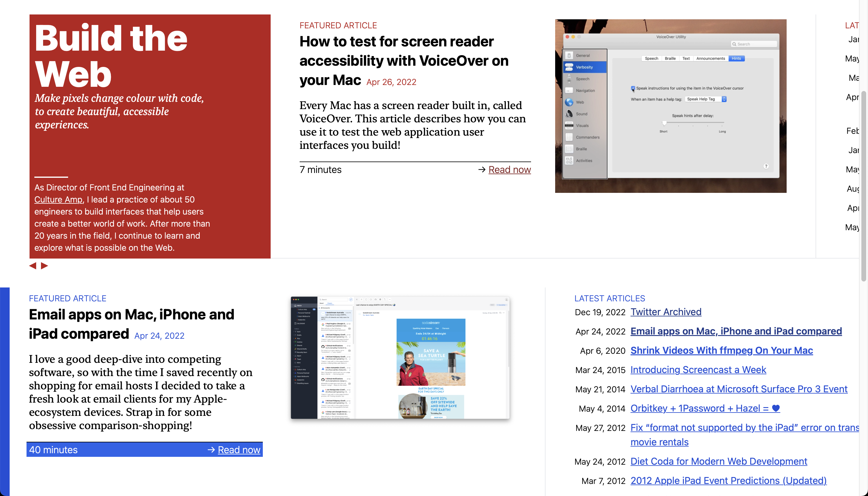Open the Twitter Archived article
Screen dimensions: 868x496
[x=666, y=312]
